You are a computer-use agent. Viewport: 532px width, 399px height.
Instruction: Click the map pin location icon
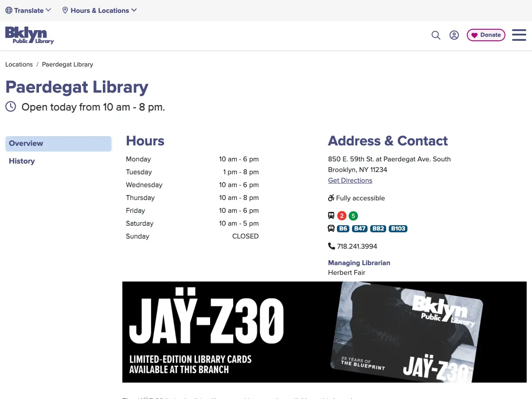pos(65,10)
